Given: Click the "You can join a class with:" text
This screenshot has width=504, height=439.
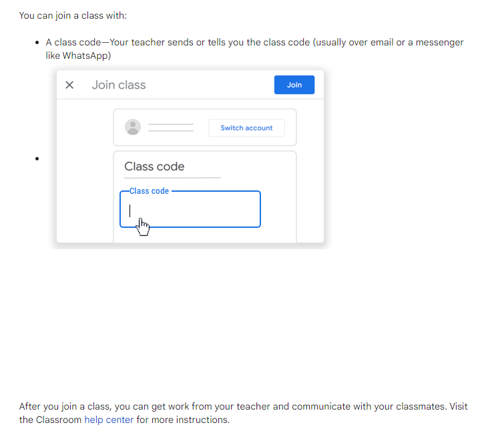Looking at the screenshot, I should [x=68, y=15].
